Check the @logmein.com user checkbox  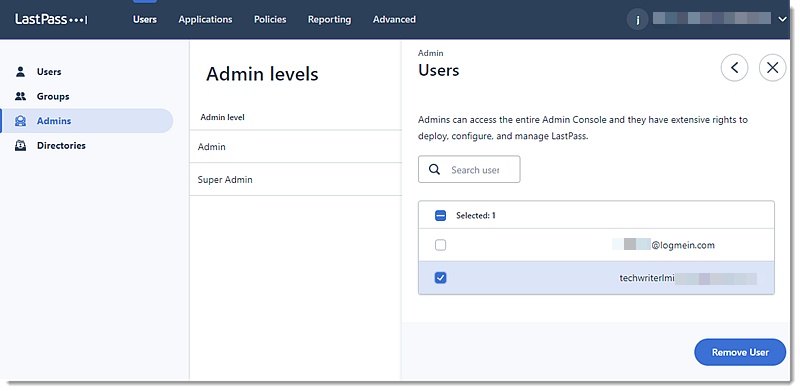point(440,245)
